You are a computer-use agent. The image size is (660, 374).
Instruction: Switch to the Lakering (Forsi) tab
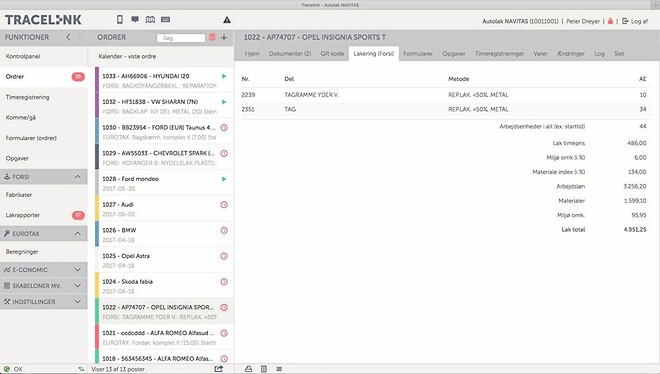click(x=374, y=53)
